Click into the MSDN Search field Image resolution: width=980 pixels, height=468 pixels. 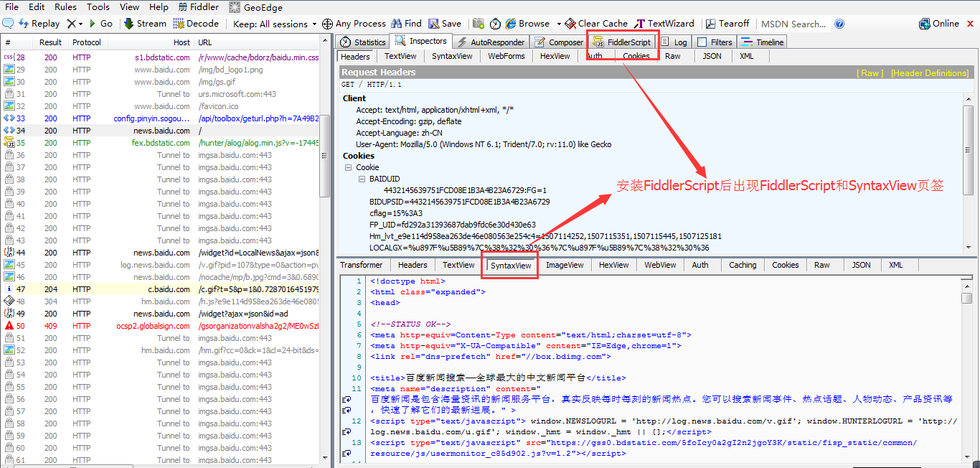click(793, 24)
